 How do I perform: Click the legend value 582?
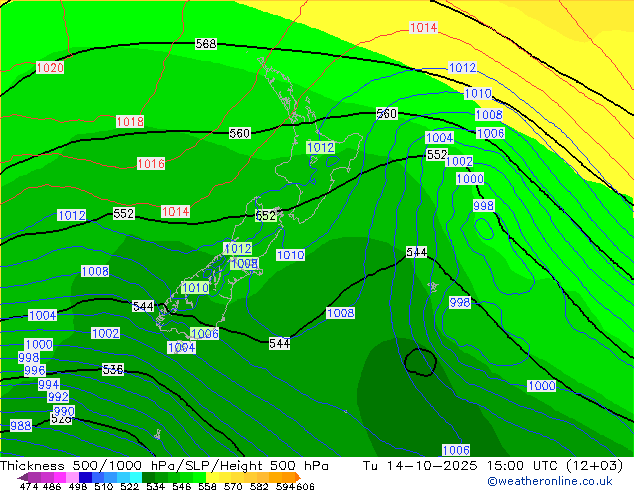point(258,486)
